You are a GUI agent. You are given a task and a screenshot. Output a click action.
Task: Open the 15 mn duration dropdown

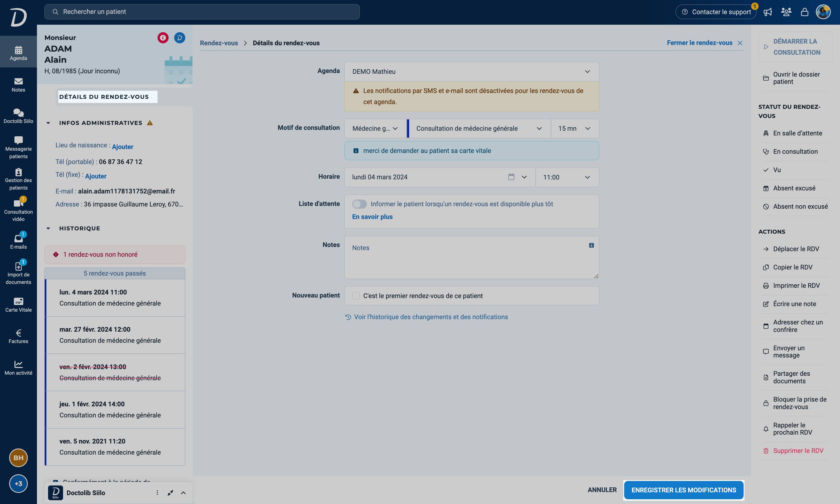pyautogui.click(x=574, y=129)
